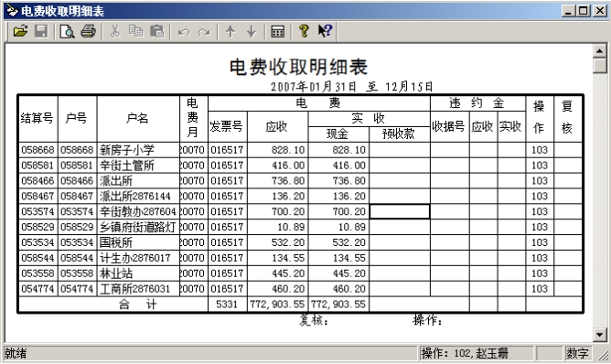Paste using the clipboard toolbar icon
This screenshot has width=611, height=364.
coord(156,31)
